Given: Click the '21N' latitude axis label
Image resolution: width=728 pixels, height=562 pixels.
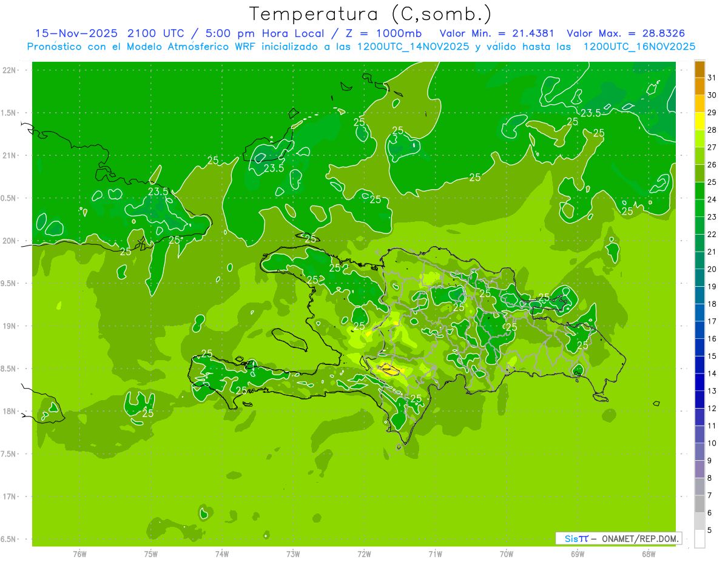Looking at the screenshot, I should (x=10, y=155).
